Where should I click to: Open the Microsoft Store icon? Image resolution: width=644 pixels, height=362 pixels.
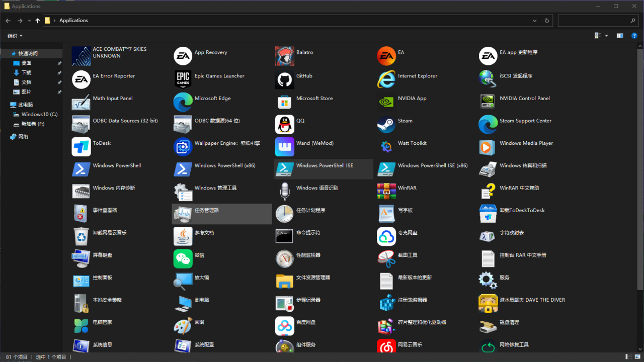click(285, 102)
